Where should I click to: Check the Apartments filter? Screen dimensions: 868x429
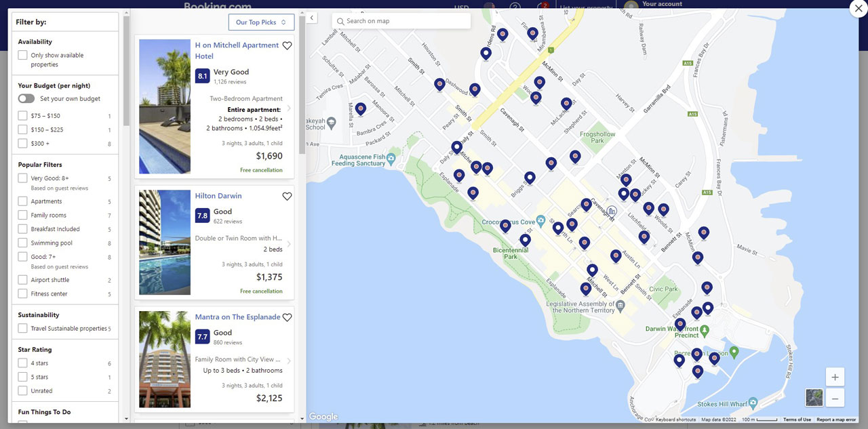pyautogui.click(x=23, y=201)
